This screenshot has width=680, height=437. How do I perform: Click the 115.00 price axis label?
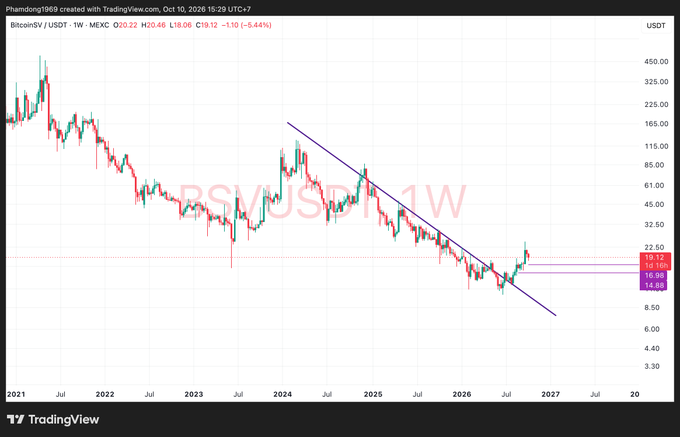point(656,146)
